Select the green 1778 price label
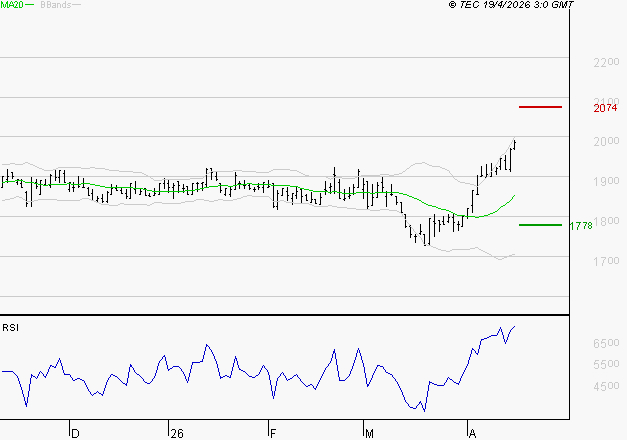The image size is (627, 440). 581,226
